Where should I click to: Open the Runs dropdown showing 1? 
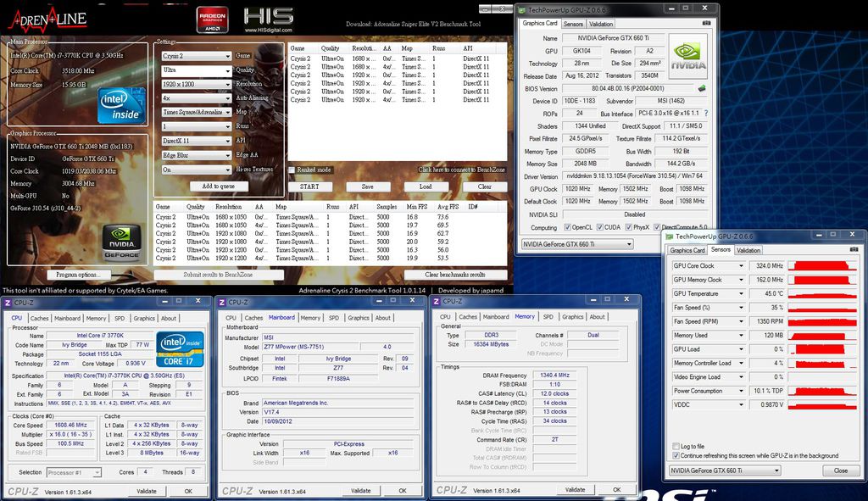pyautogui.click(x=196, y=127)
